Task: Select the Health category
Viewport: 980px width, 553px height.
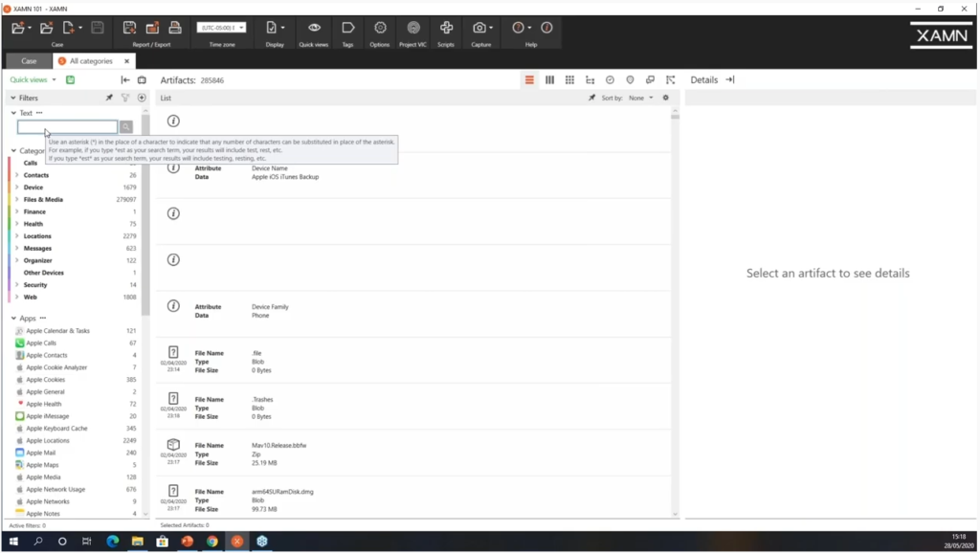Action: tap(33, 224)
